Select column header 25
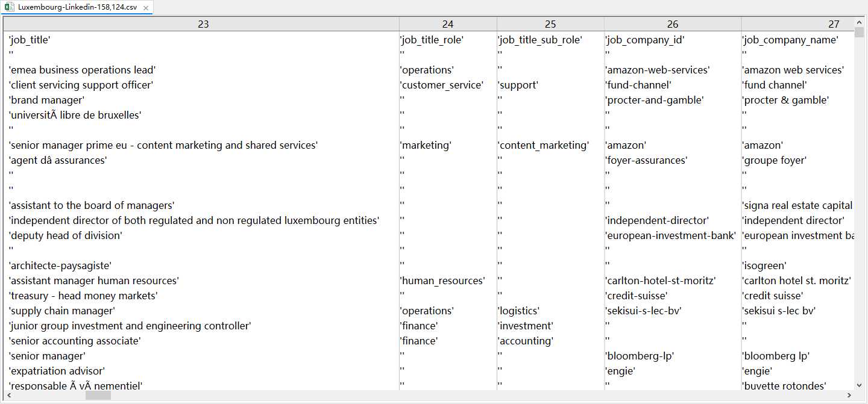 click(550, 24)
